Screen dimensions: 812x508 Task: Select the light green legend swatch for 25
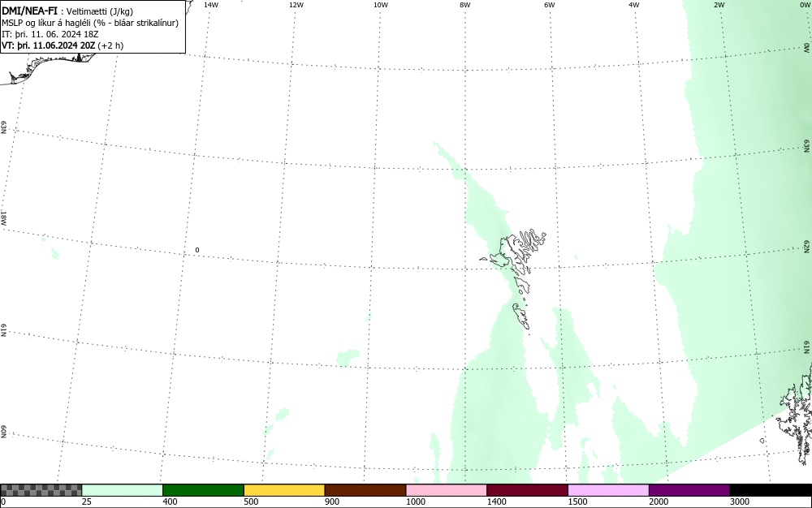[123, 490]
